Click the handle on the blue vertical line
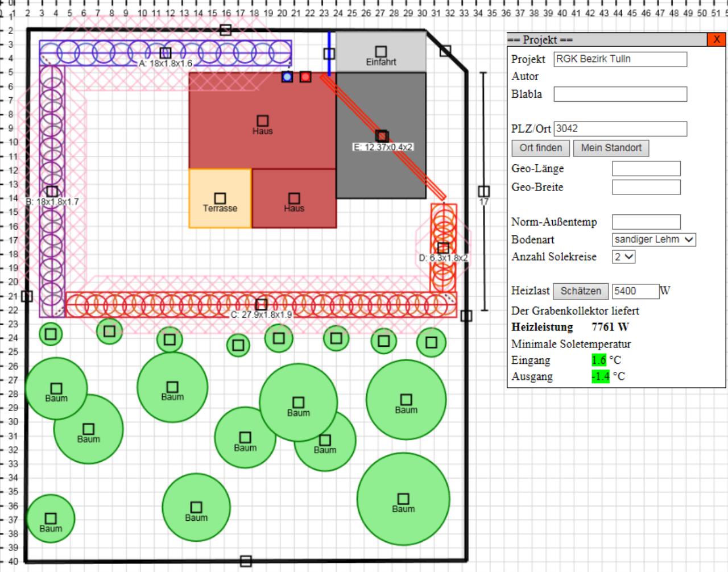The width and height of the screenshot is (728, 572). click(x=329, y=54)
